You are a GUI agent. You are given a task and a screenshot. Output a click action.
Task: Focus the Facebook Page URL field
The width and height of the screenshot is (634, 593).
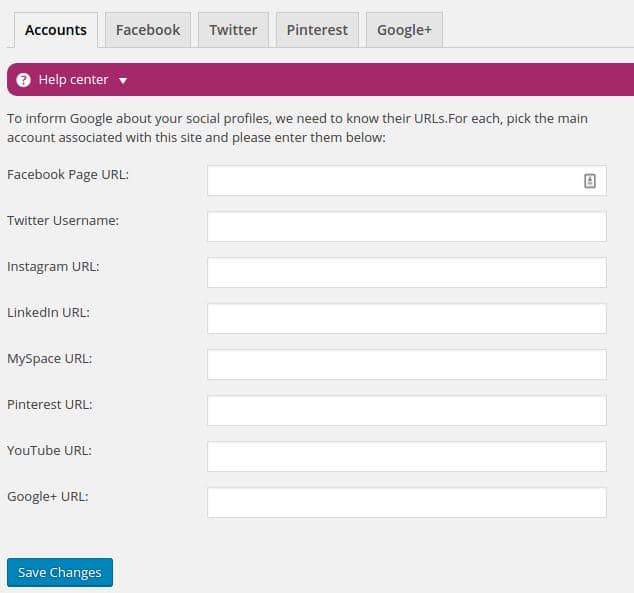click(407, 180)
